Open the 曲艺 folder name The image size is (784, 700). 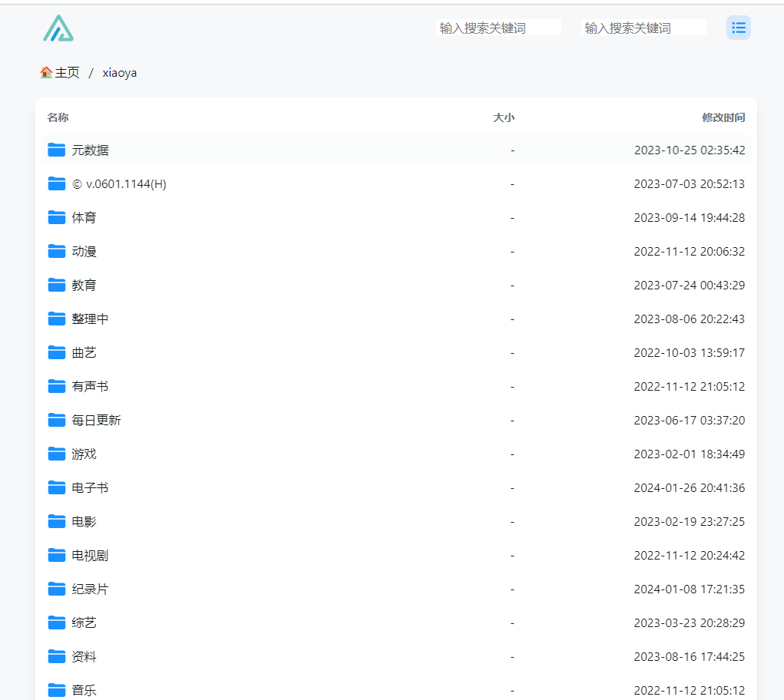84,353
